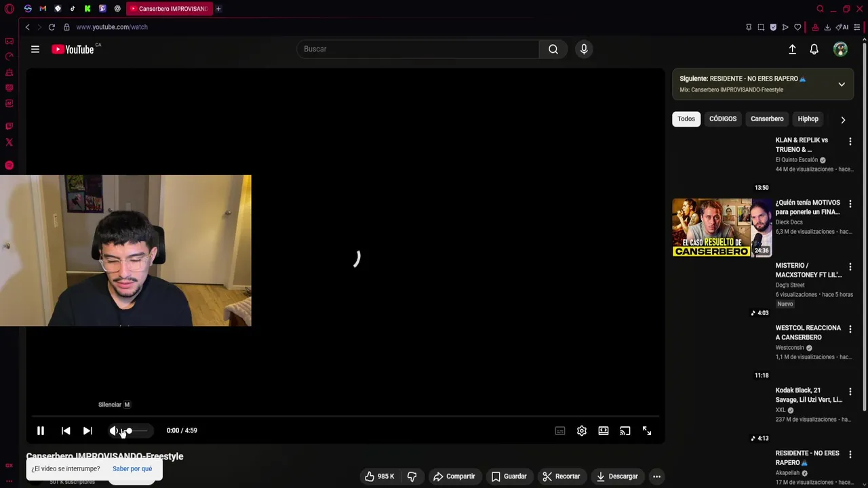Image resolution: width=868 pixels, height=488 pixels.
Task: Open options for KLAN & REPLIK vs TRUENO video
Action: [x=850, y=141]
